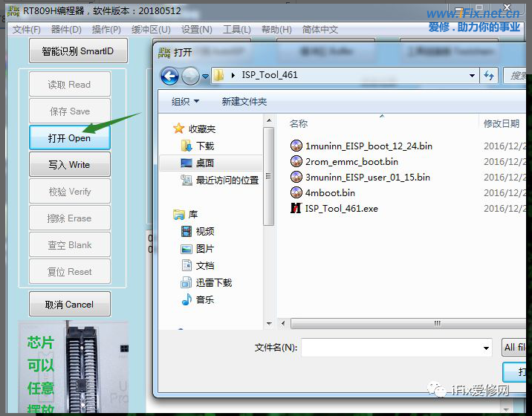532x416 pixels.
Task: Select the 1muninn_EISP_boot_12_24.bin file icon
Action: click(x=296, y=146)
